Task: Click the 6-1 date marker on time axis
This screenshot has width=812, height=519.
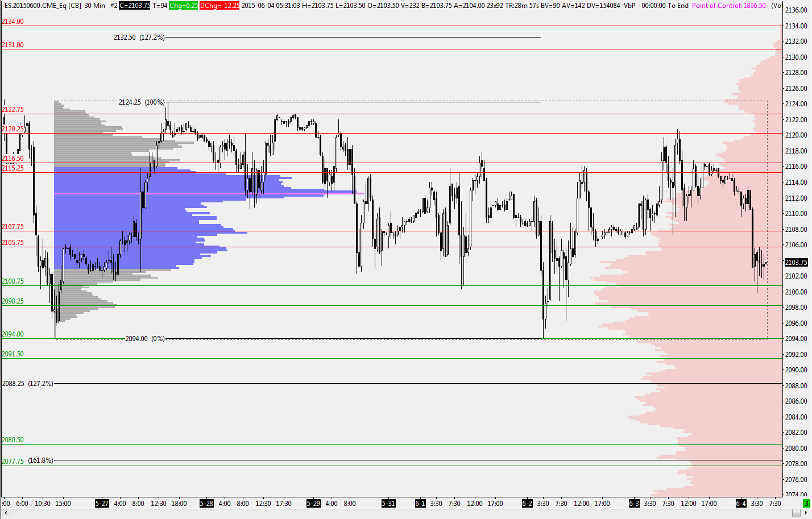Action: [420, 504]
